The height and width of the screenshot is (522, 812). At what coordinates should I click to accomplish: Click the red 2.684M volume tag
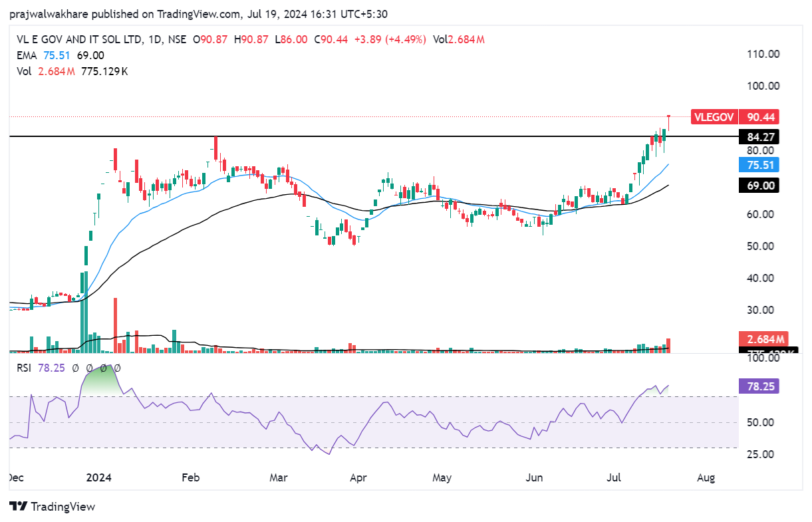pos(758,338)
